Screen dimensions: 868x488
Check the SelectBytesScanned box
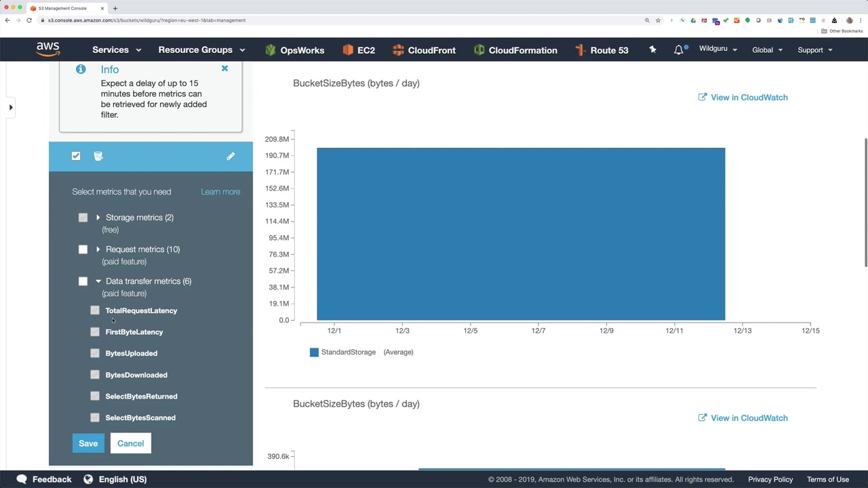[x=95, y=418]
